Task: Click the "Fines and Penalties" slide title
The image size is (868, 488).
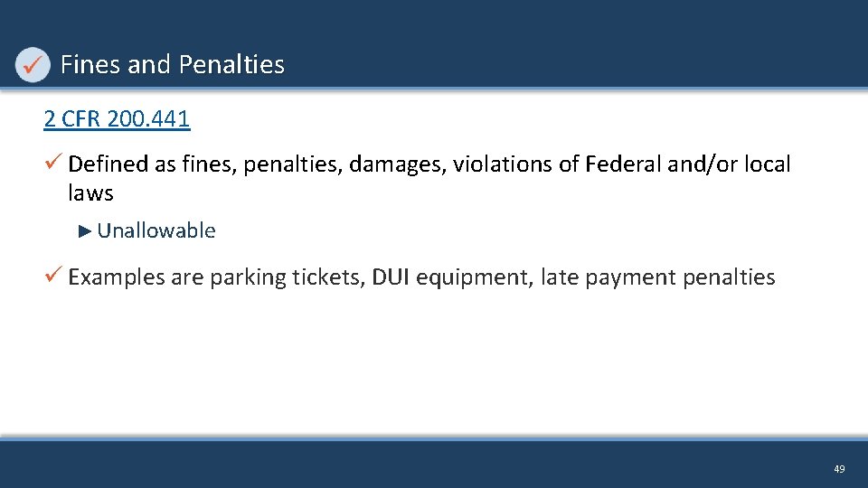Action: tap(172, 65)
